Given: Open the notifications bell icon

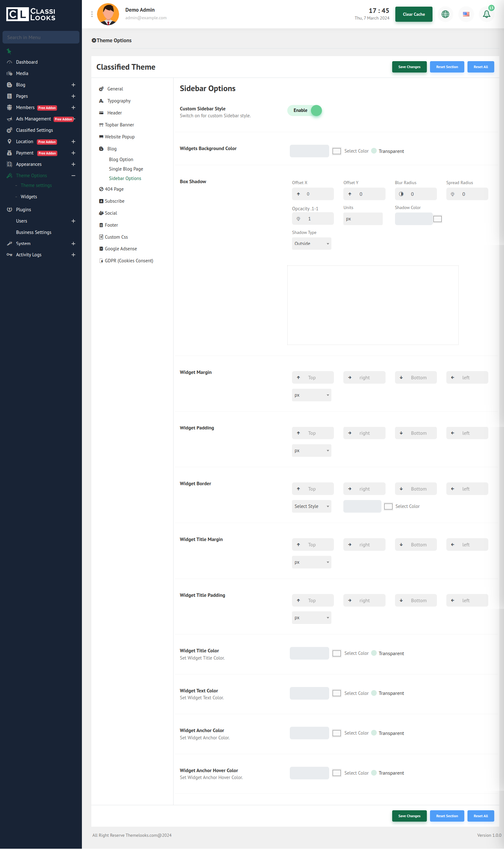Looking at the screenshot, I should 486,14.
